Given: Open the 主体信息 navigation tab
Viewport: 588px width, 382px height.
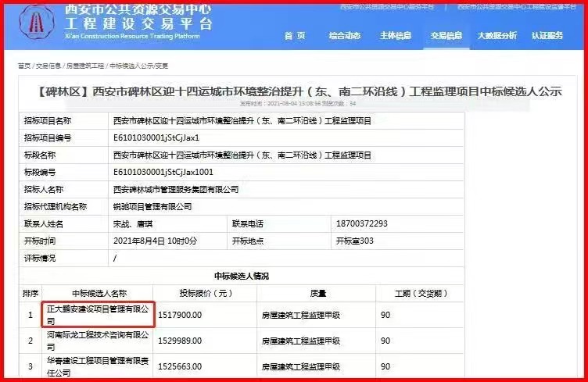Looking at the screenshot, I should pos(395,36).
